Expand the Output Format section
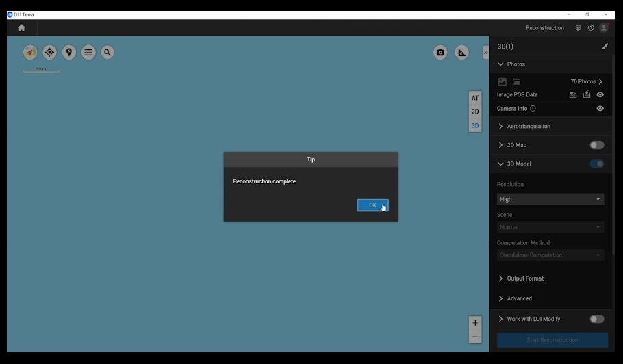The width and height of the screenshot is (623, 364). tap(524, 278)
